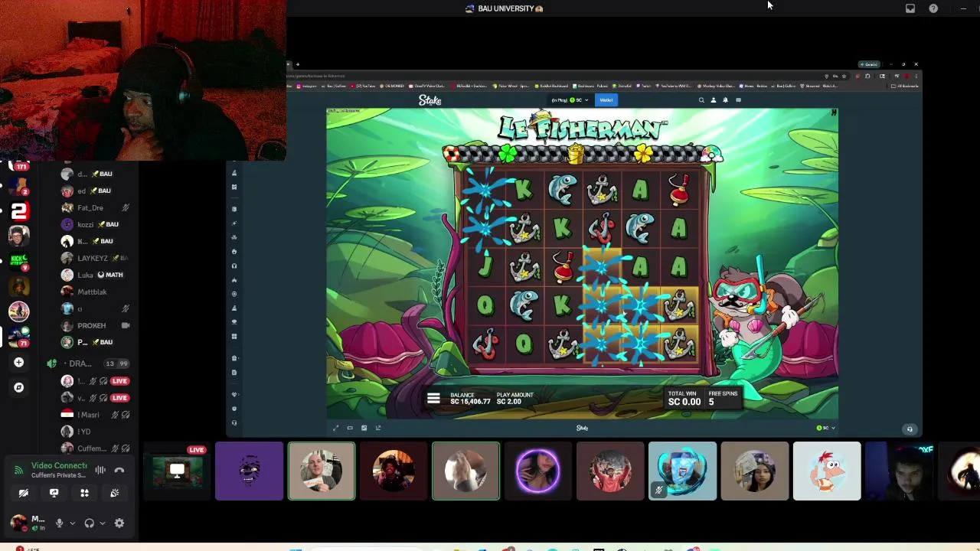Open the Stake user profile icon
The image size is (980, 551).
[x=714, y=100]
